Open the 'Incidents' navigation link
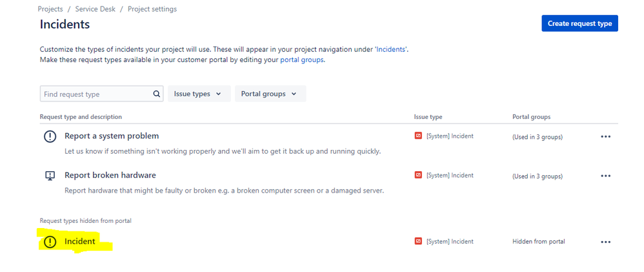Screen dimensions: 644x272 point(391,49)
